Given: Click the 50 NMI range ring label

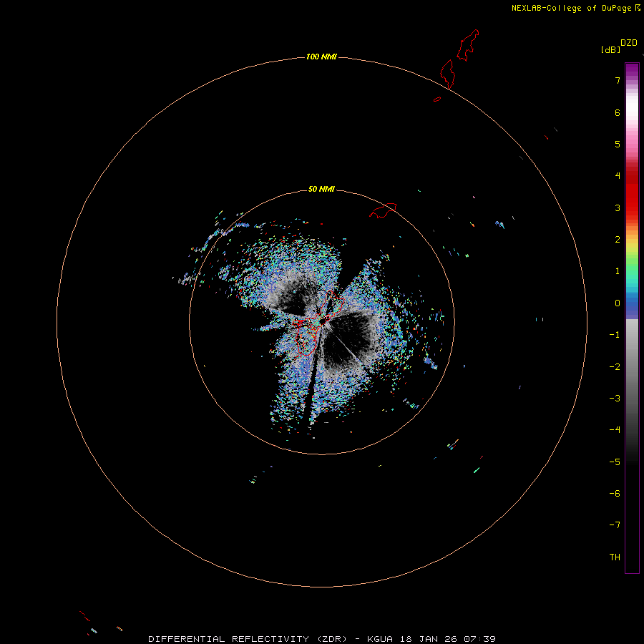Looking at the screenshot, I should point(321,189).
